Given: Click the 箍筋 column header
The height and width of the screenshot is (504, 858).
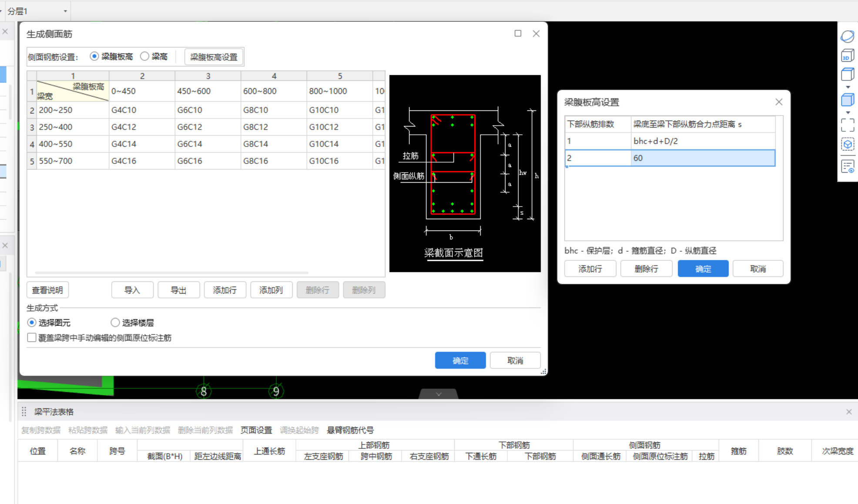Looking at the screenshot, I should click(x=739, y=451).
